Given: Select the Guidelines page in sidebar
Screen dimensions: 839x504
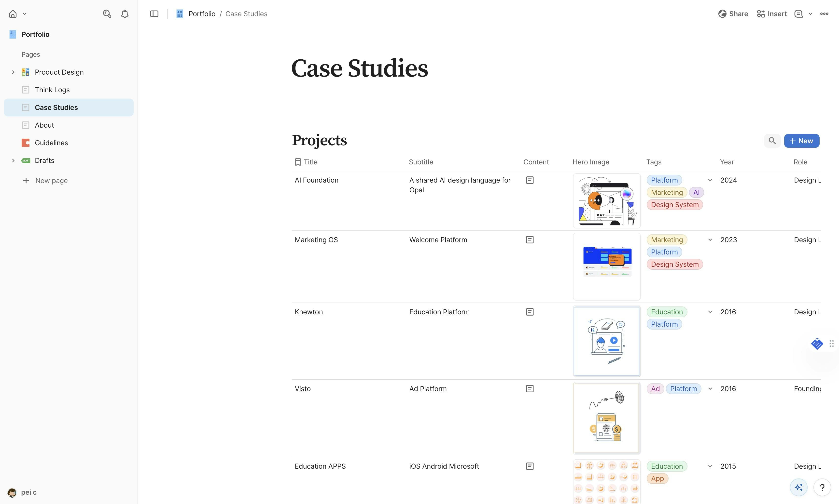Looking at the screenshot, I should point(51,143).
